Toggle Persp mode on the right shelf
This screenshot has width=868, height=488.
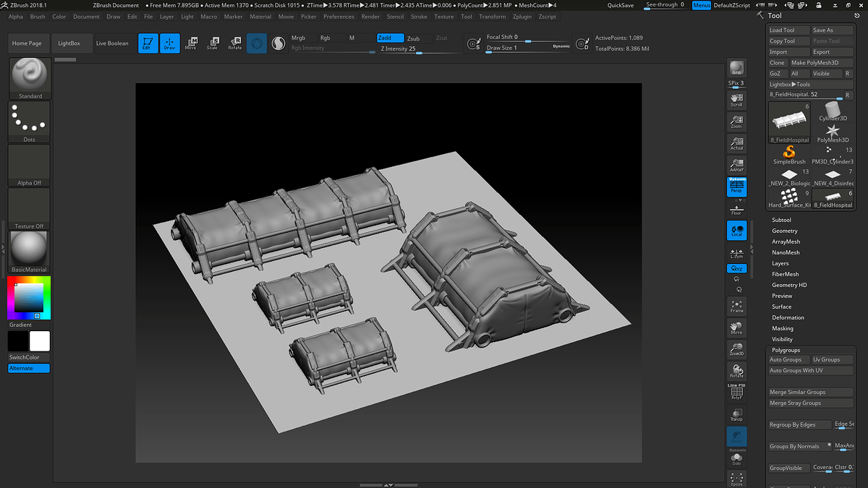click(x=736, y=187)
